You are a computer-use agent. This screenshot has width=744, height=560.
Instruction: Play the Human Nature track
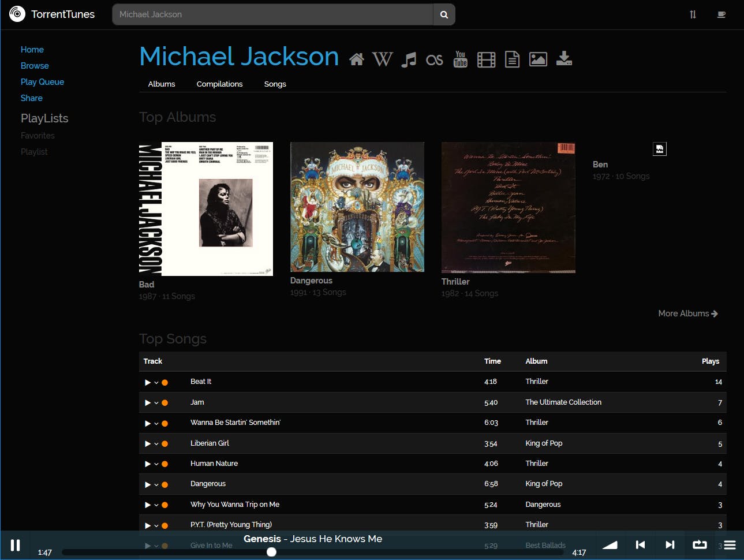(148, 464)
